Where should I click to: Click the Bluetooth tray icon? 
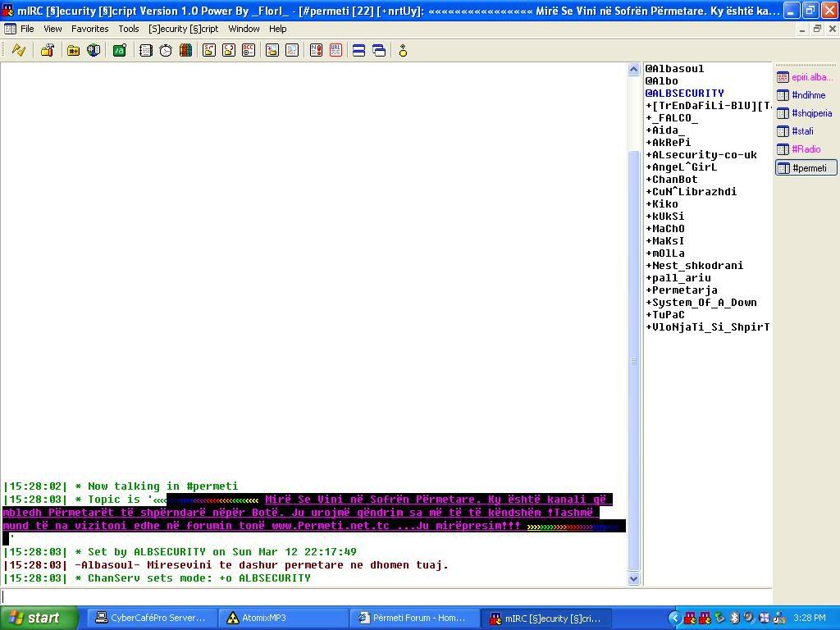(x=736, y=618)
